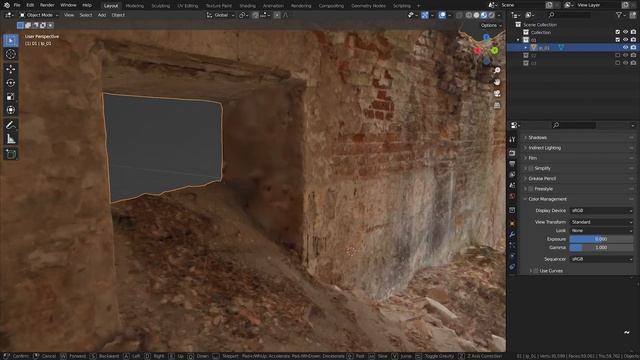Click the pan view hand icon
Screen dimensions: 640x360
point(497,82)
